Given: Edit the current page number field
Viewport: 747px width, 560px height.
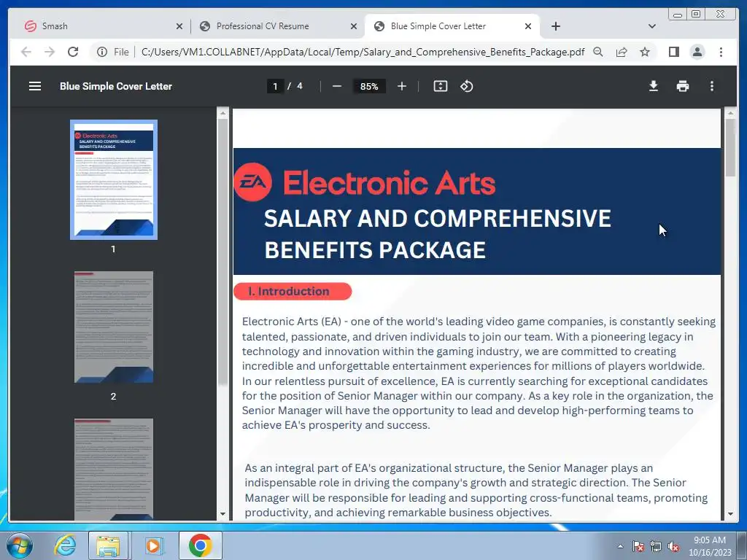Looking at the screenshot, I should tap(275, 86).
